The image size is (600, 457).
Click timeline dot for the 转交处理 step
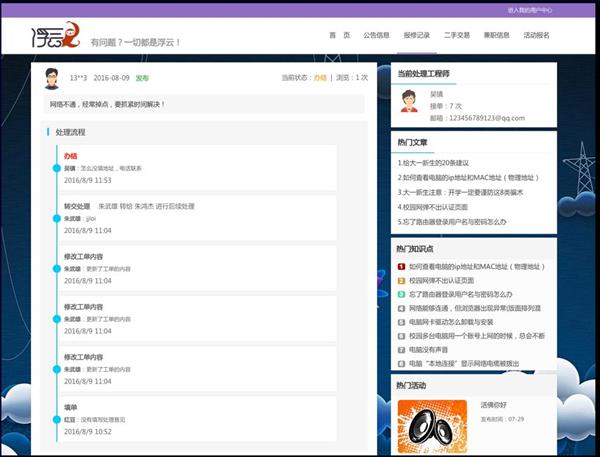tap(57, 219)
